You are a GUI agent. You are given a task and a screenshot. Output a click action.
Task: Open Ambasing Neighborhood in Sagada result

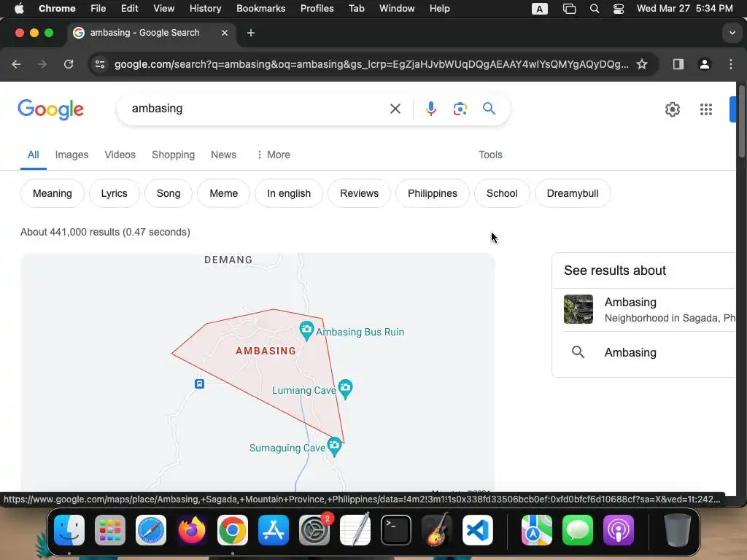(x=649, y=309)
